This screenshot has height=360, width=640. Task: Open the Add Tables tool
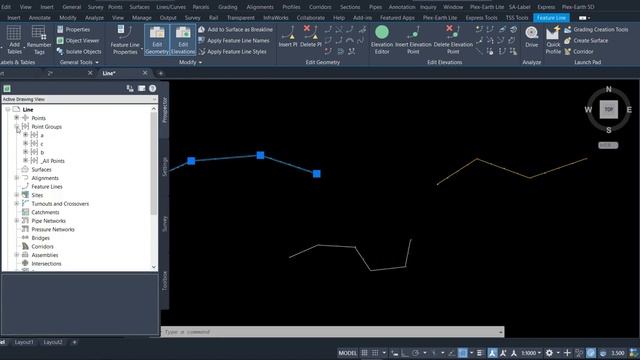point(14,39)
